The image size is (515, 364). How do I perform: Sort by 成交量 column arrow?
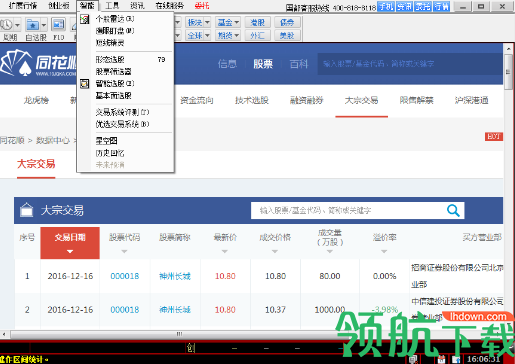click(x=330, y=252)
